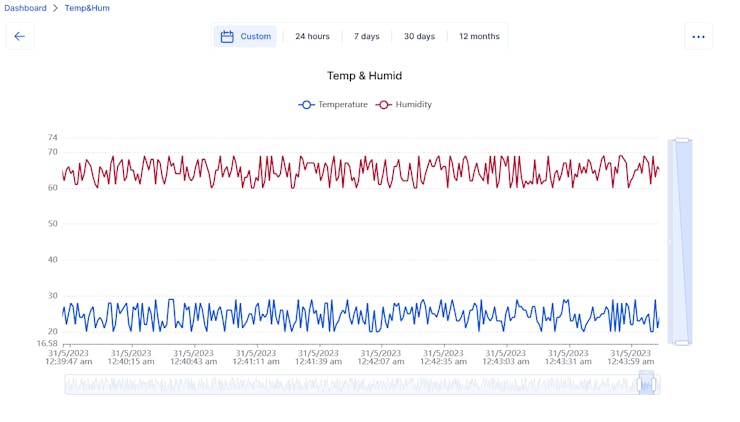Image resolution: width=740 pixels, height=422 pixels.
Task: Click the chart title Temp & Humid
Action: pos(364,76)
